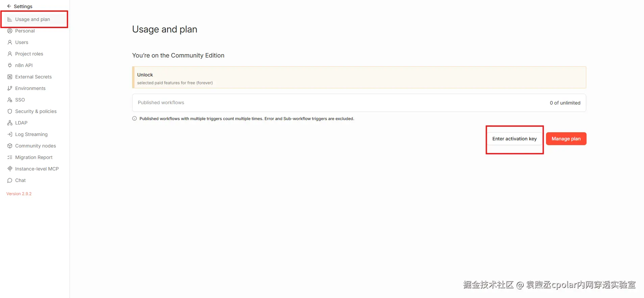Click the back arrow beside Settings
This screenshot has height=298, width=644.
(x=9, y=6)
